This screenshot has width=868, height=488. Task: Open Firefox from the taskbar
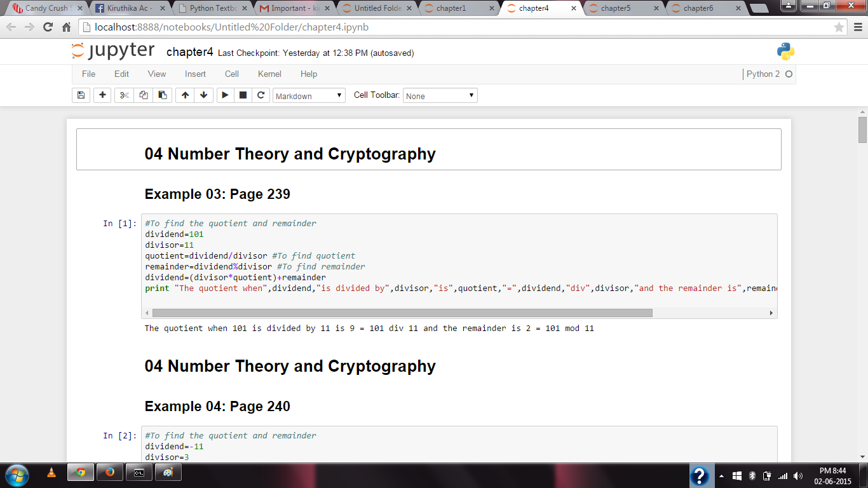[x=110, y=473]
